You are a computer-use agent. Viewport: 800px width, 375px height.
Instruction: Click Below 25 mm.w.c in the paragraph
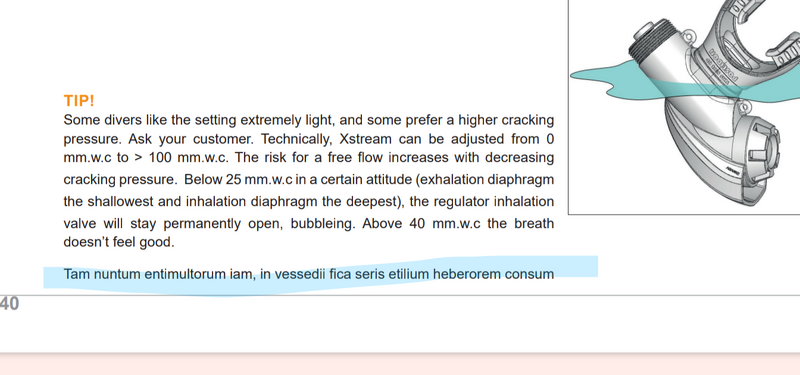238,180
